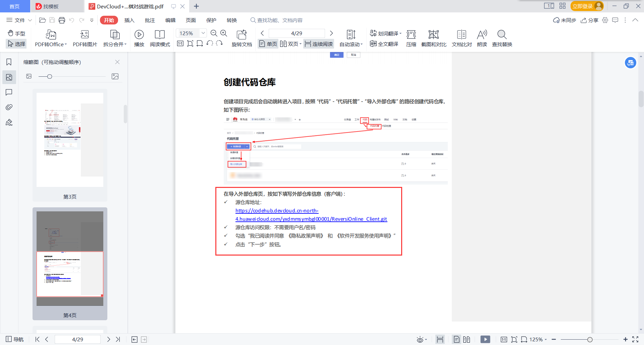Open the 文档比对 document compare tool
Image resolution: width=644 pixels, height=345 pixels.
click(x=462, y=38)
